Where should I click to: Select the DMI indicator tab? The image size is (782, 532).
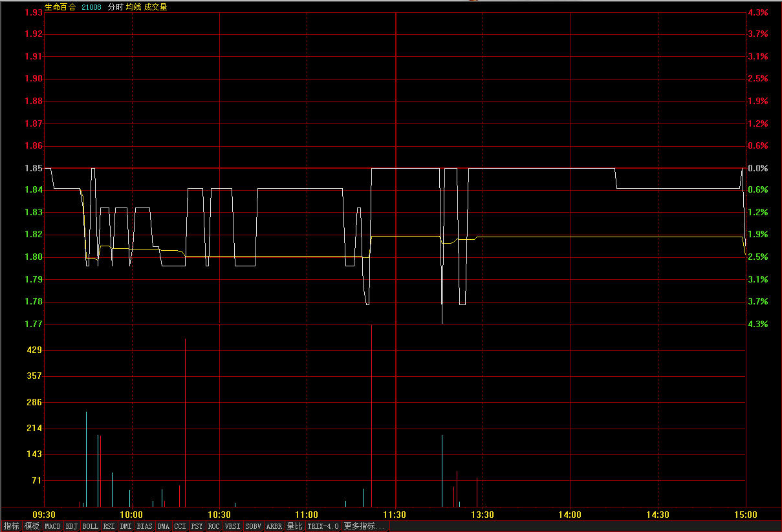pos(125,527)
